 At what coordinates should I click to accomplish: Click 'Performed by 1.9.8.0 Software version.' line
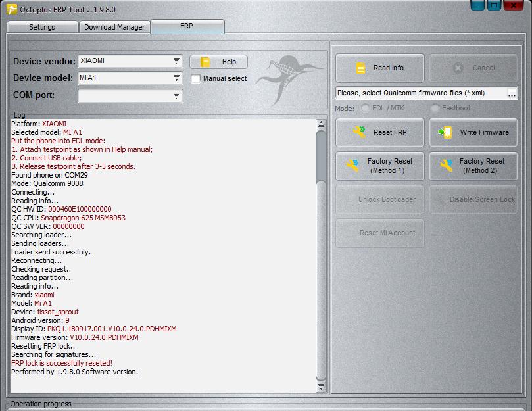pyautogui.click(x=75, y=372)
